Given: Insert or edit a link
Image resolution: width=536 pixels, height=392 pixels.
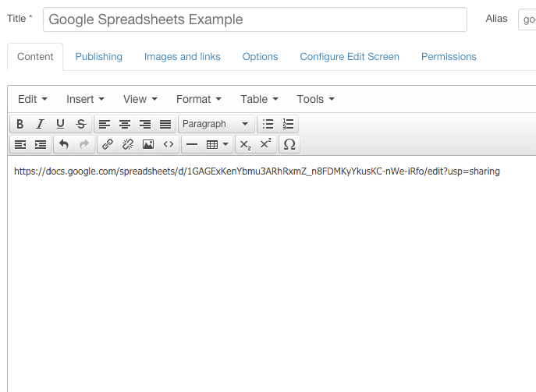Looking at the screenshot, I should [108, 144].
